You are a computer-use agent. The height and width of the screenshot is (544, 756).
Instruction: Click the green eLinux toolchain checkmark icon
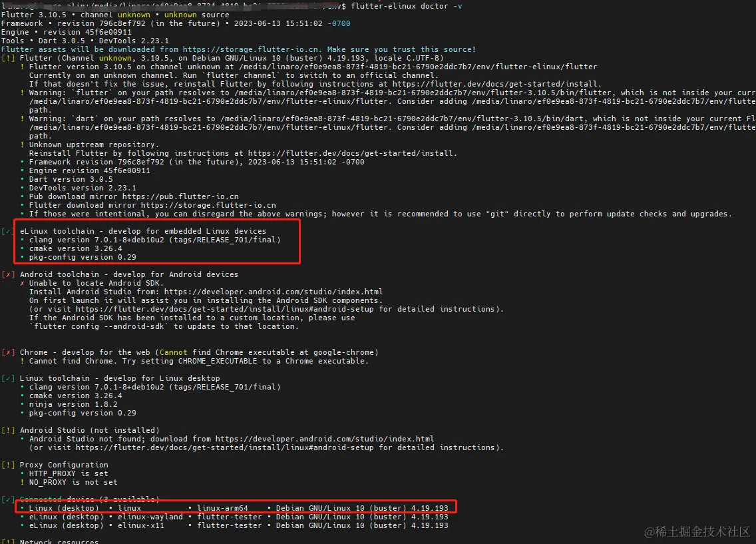[9, 230]
